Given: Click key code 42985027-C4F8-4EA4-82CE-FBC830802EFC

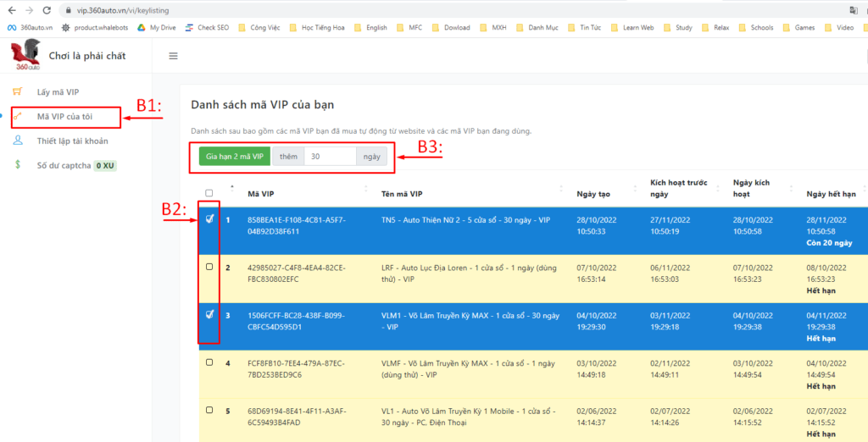Looking at the screenshot, I should pos(297,273).
